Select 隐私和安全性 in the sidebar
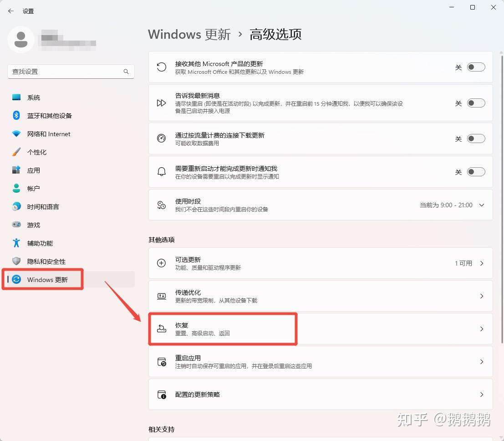 pos(71,261)
